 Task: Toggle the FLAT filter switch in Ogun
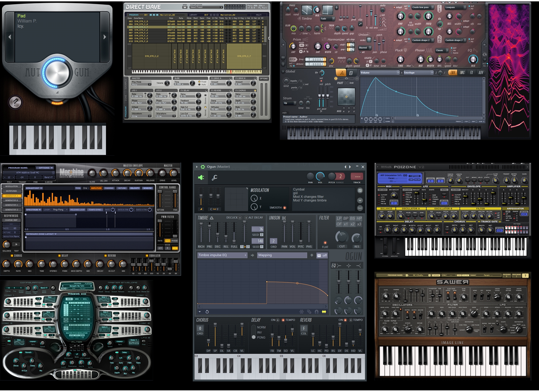click(x=325, y=243)
